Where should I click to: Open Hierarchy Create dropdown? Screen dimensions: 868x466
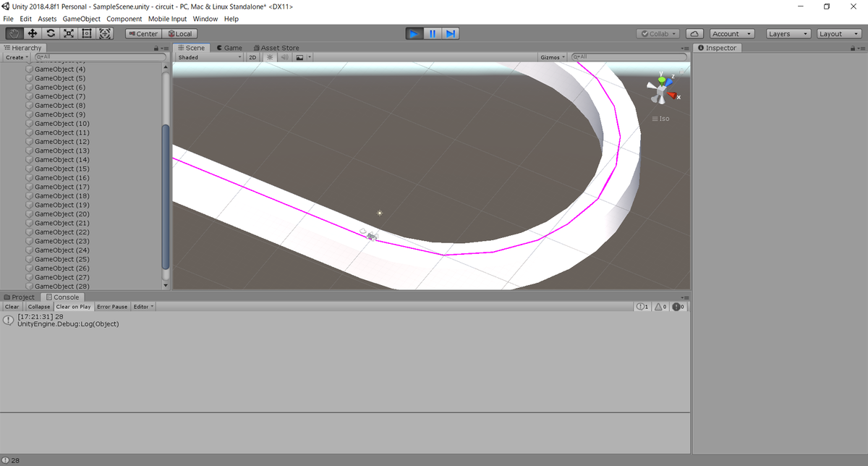[17, 56]
